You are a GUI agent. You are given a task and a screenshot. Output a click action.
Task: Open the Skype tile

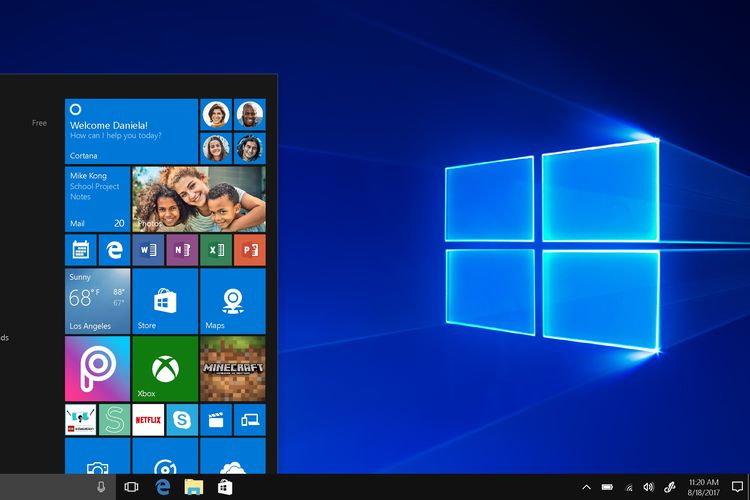182,419
